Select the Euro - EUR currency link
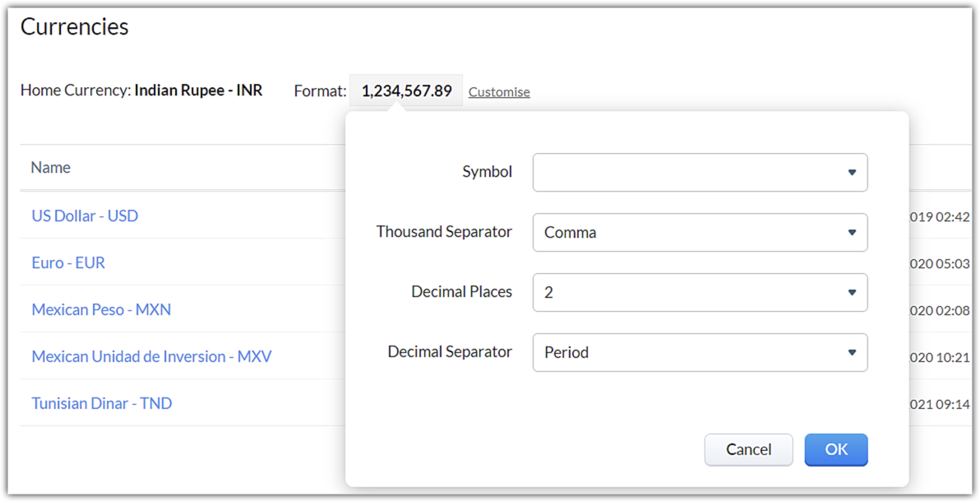This screenshot has width=980, height=502. (x=68, y=263)
